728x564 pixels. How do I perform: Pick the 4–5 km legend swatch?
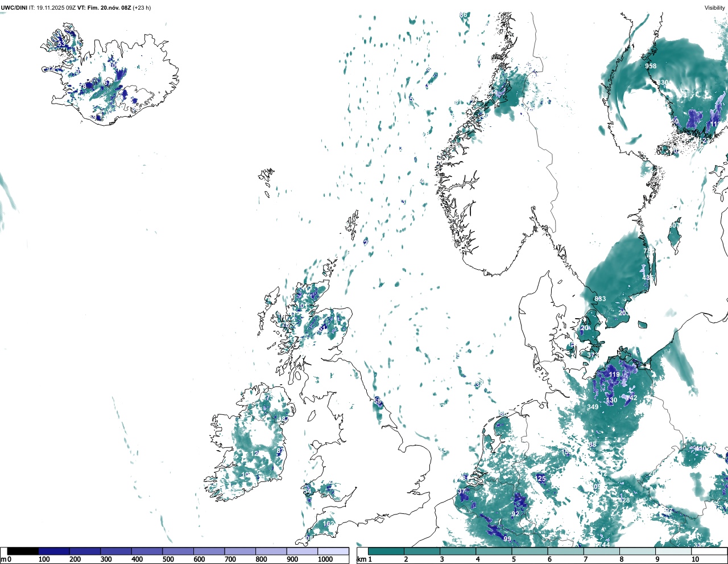(x=494, y=551)
